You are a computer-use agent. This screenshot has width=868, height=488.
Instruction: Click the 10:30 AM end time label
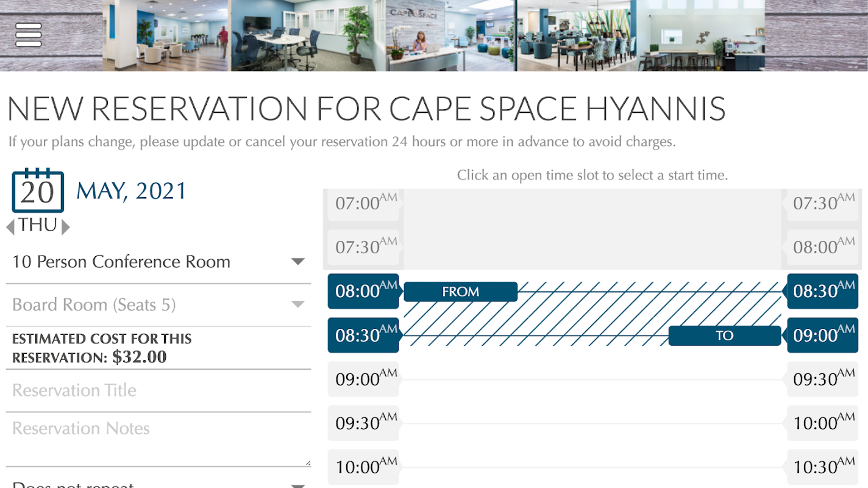822,467
